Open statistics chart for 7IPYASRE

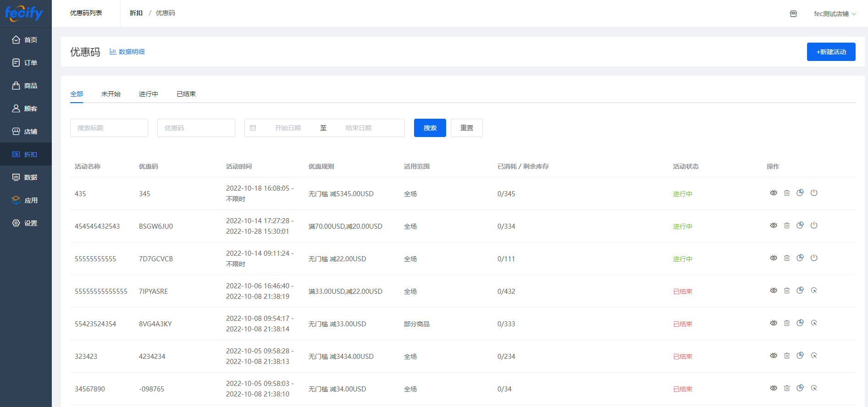pos(800,291)
